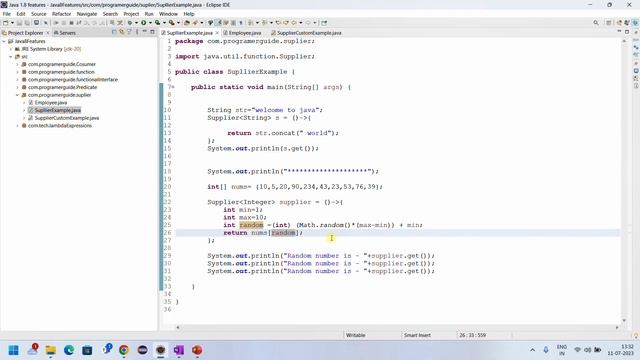Click the Project Explorer filter icon

click(129, 32)
